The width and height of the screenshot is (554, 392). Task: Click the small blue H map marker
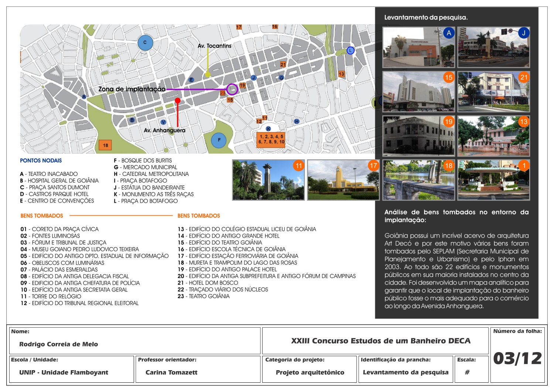pos(297,121)
